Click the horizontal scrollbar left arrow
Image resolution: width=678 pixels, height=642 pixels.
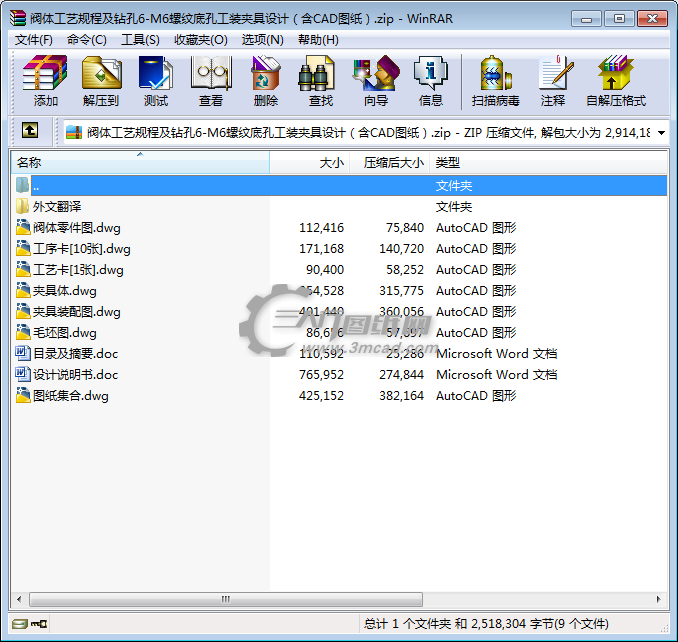point(19,599)
